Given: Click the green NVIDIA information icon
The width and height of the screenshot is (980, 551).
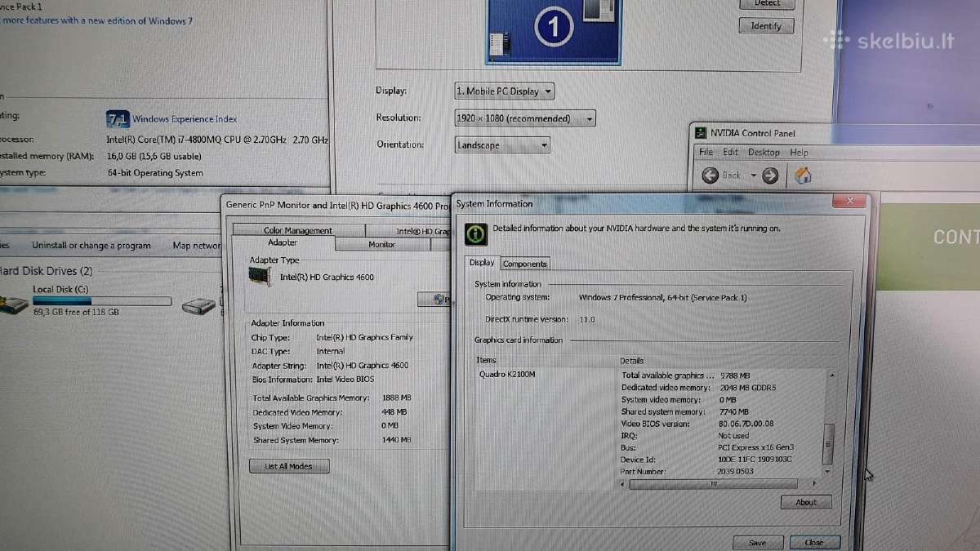Looking at the screenshot, I should (475, 234).
